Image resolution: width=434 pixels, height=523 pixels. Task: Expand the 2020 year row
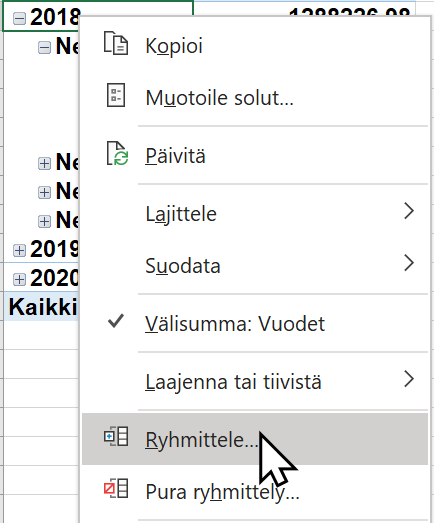pyautogui.click(x=19, y=280)
